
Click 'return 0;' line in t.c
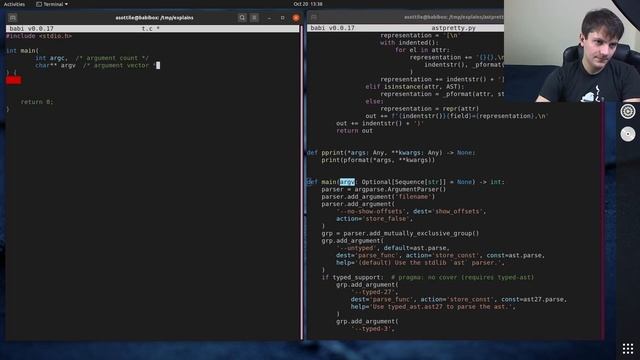[37, 102]
